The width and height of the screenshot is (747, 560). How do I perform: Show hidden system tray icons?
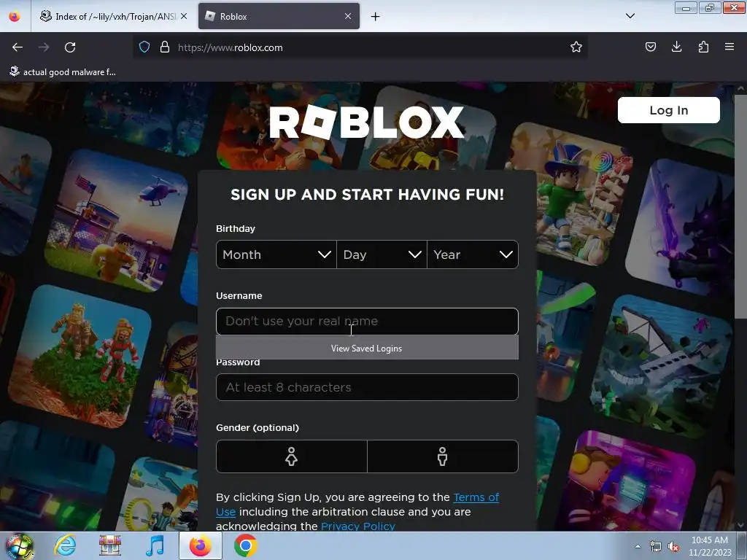tap(638, 547)
